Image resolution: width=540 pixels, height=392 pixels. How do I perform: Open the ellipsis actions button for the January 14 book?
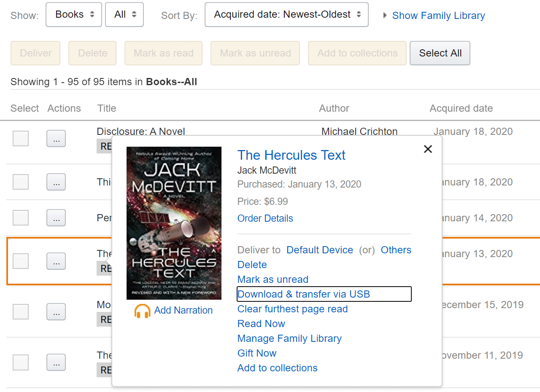[x=56, y=217]
